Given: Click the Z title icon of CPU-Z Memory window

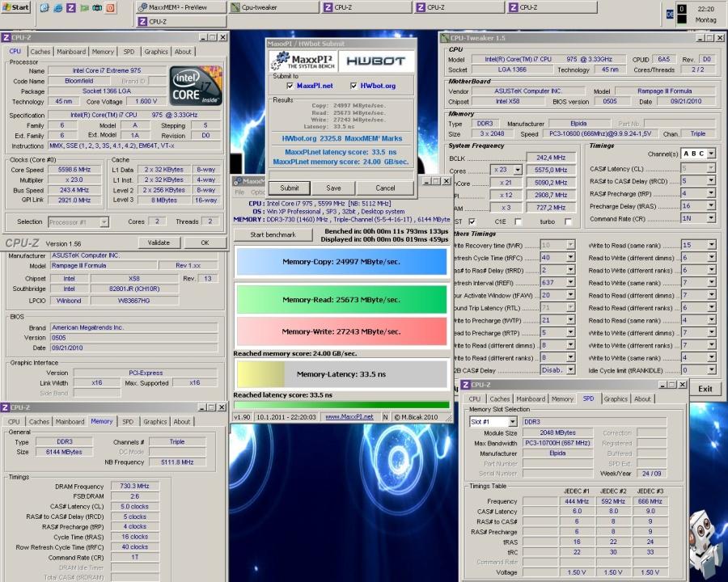Looking at the screenshot, I should [5, 407].
